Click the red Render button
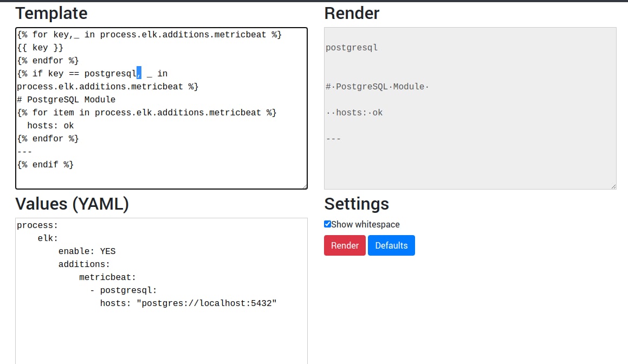The image size is (628, 364). tap(345, 245)
